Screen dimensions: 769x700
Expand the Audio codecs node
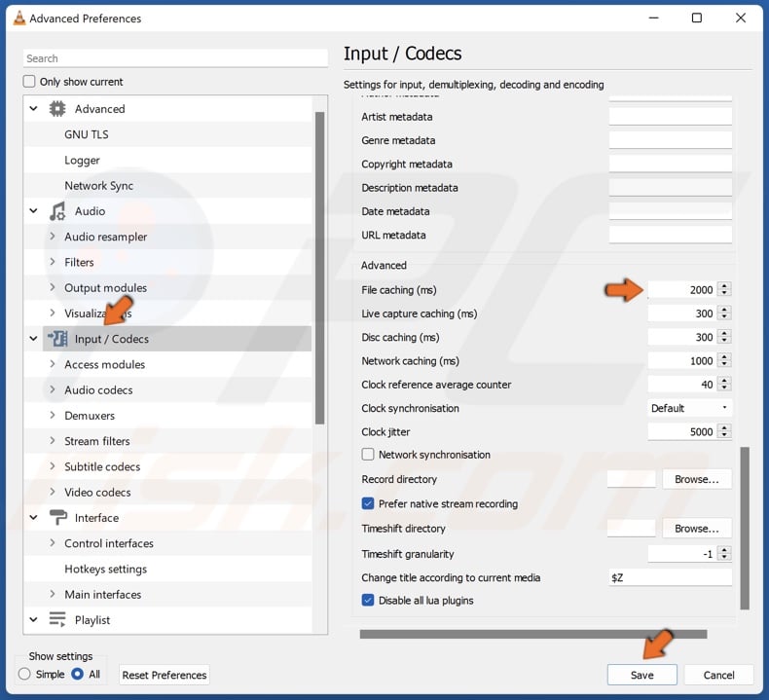pyautogui.click(x=52, y=389)
